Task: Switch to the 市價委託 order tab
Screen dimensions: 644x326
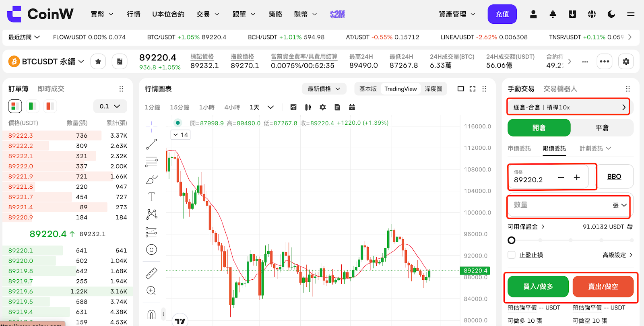Action: (519, 149)
